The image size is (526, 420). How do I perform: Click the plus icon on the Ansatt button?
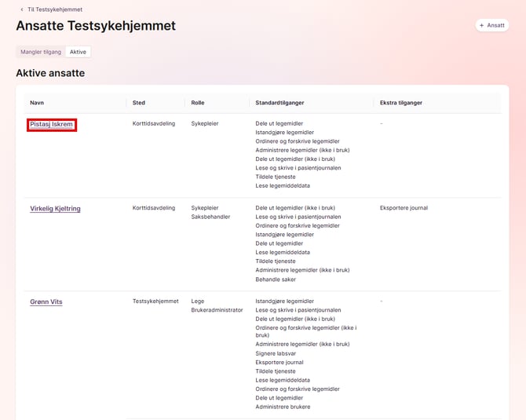[x=481, y=25]
